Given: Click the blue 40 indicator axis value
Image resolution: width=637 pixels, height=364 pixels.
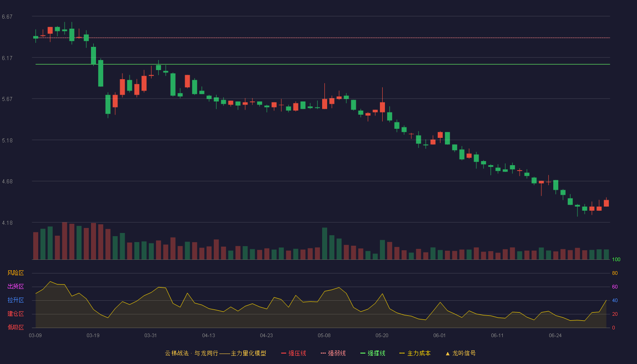Looking at the screenshot, I should (615, 300).
